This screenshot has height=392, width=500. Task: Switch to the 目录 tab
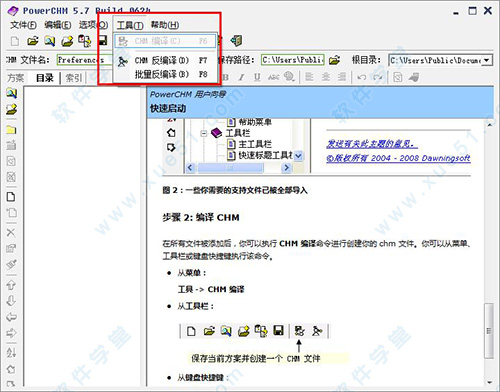(x=45, y=78)
